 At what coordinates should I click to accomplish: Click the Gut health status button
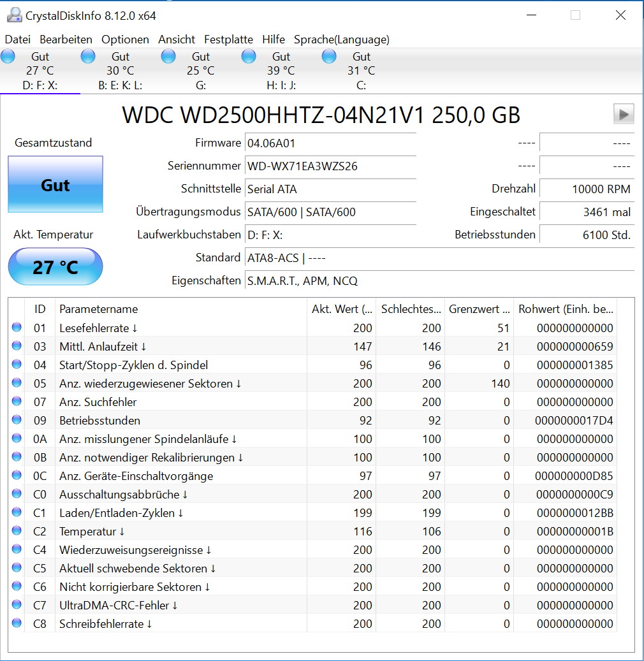point(55,185)
